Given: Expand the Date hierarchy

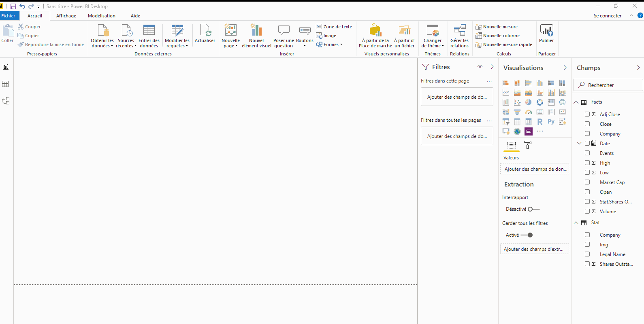Looking at the screenshot, I should tap(579, 143).
